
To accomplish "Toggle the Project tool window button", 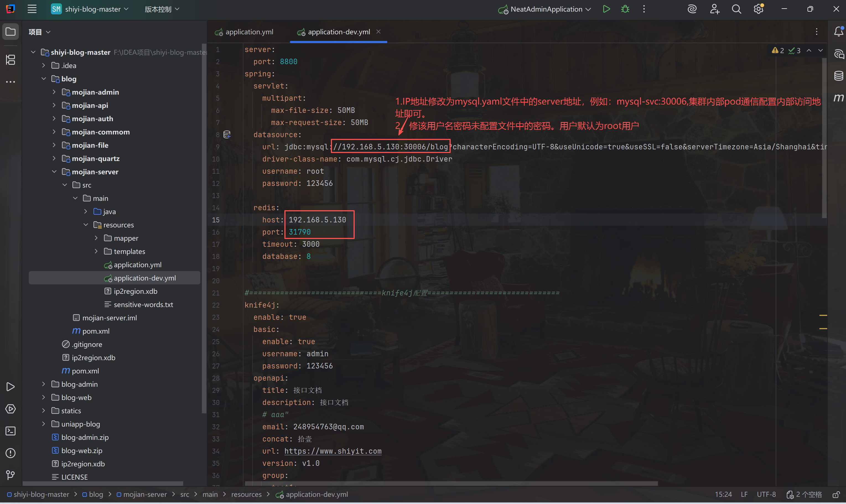I will pos(11,32).
